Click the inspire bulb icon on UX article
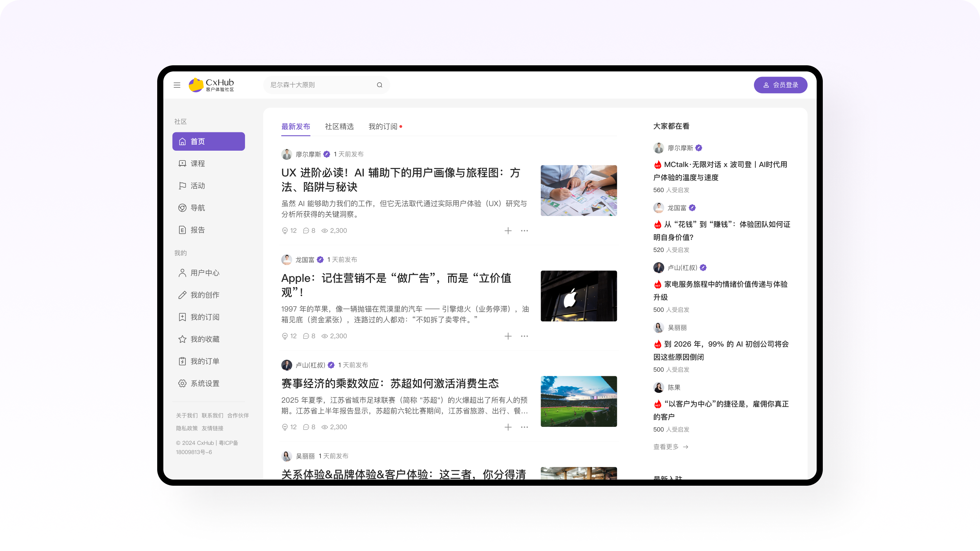The image size is (980, 551). (284, 231)
